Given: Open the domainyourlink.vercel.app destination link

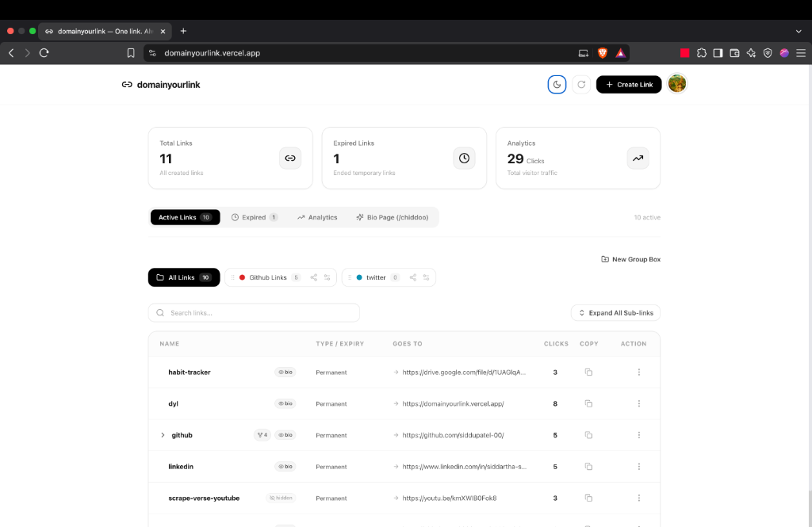Looking at the screenshot, I should (453, 404).
